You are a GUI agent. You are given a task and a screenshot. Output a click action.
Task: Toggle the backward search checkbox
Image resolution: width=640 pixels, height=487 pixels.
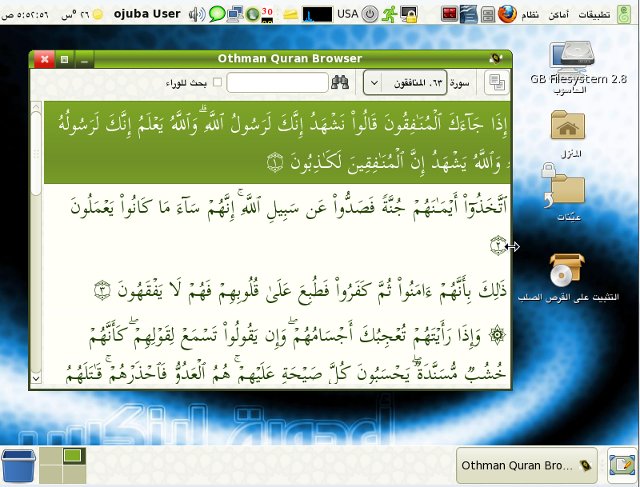point(218,82)
